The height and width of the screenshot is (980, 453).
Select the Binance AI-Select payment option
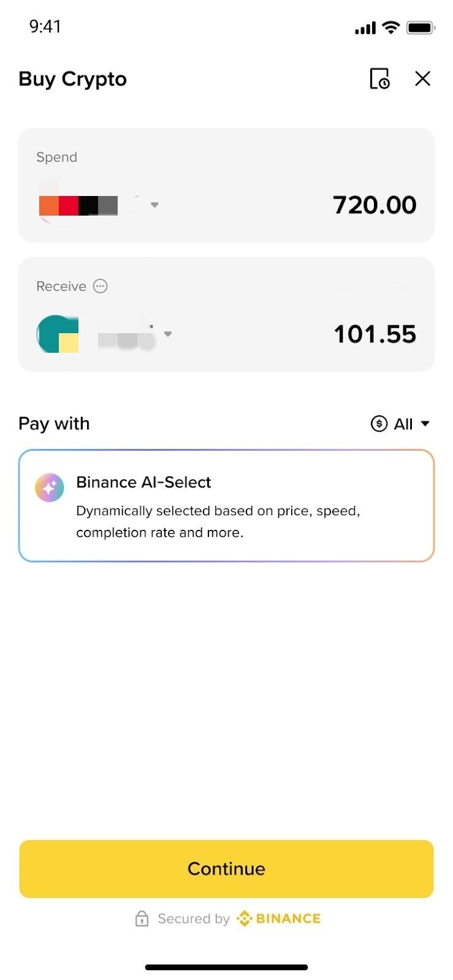pyautogui.click(x=226, y=506)
